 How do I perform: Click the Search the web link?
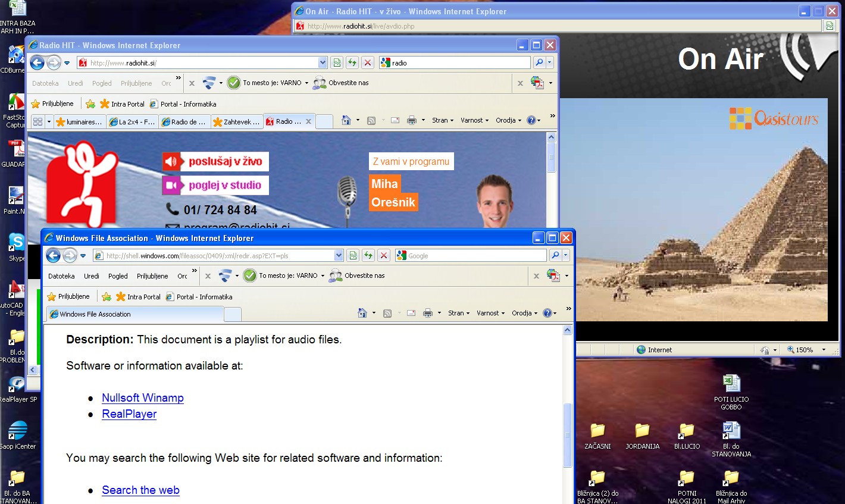point(140,490)
